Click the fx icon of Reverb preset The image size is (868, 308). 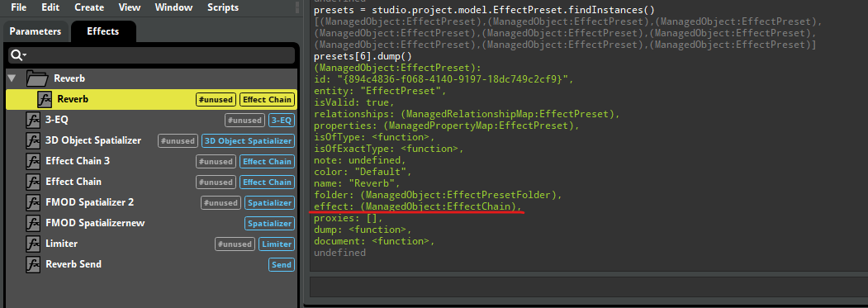[45, 100]
